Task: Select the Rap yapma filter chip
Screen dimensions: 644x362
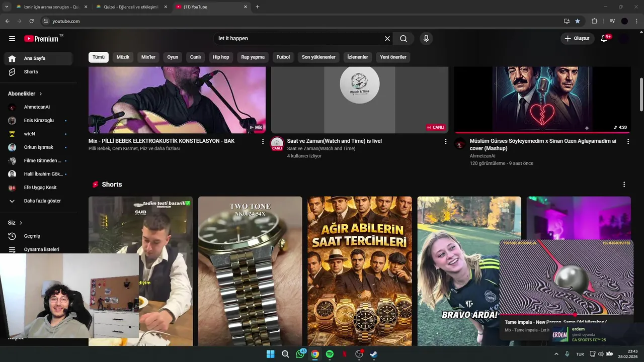Action: [253, 57]
